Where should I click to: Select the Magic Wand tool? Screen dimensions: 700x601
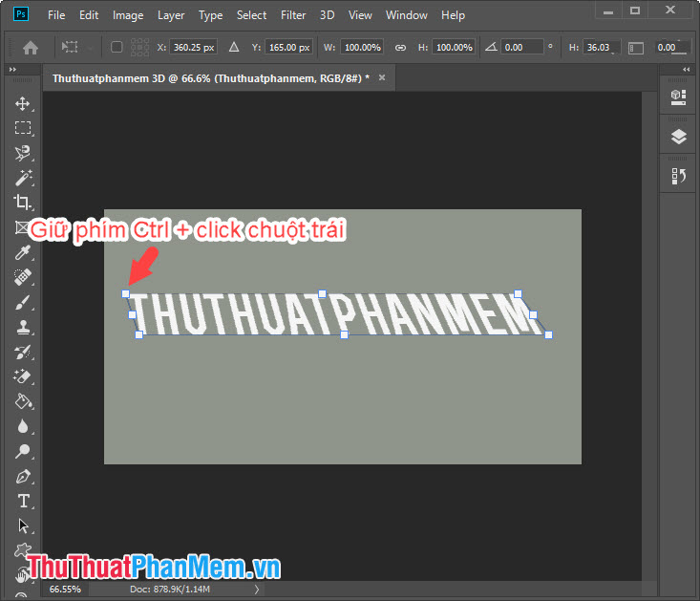[x=22, y=178]
